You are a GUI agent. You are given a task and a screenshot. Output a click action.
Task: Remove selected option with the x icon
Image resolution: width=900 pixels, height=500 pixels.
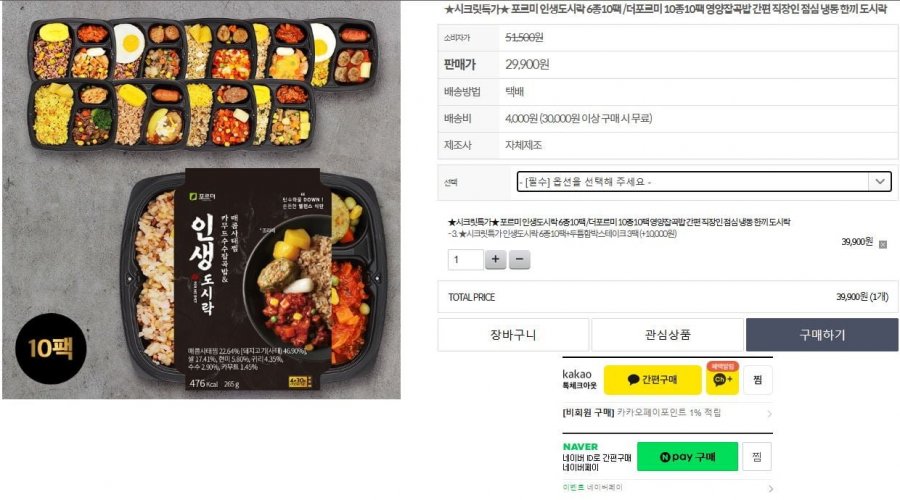click(x=883, y=245)
